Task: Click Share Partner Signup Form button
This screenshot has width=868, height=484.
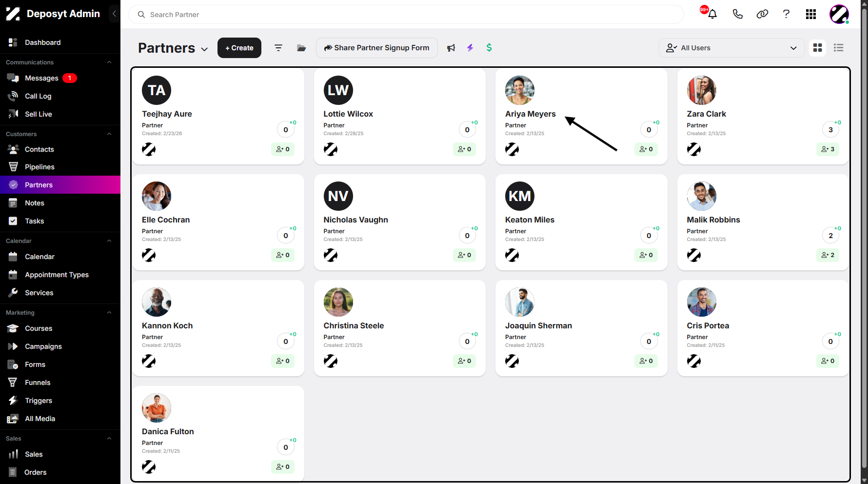Action: pyautogui.click(x=377, y=48)
